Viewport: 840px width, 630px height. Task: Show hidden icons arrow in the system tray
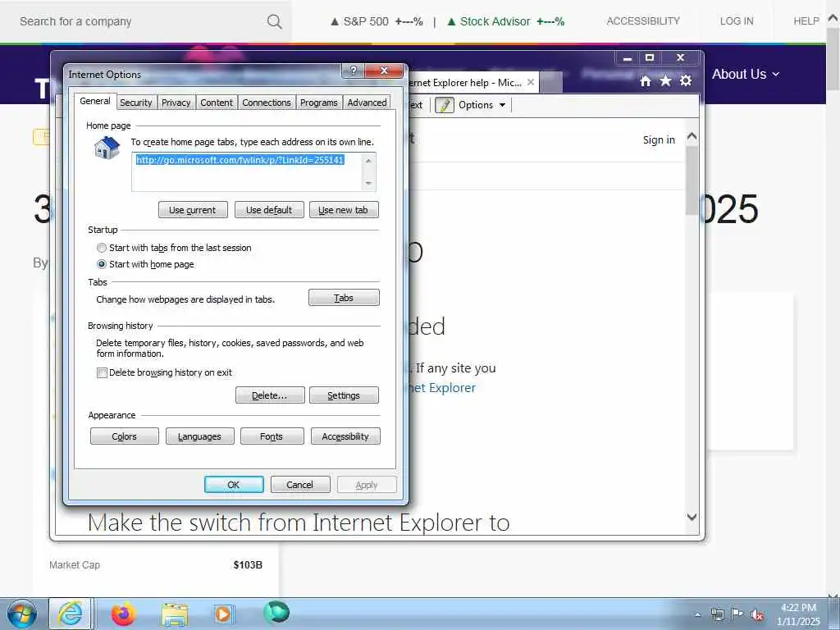click(x=697, y=615)
